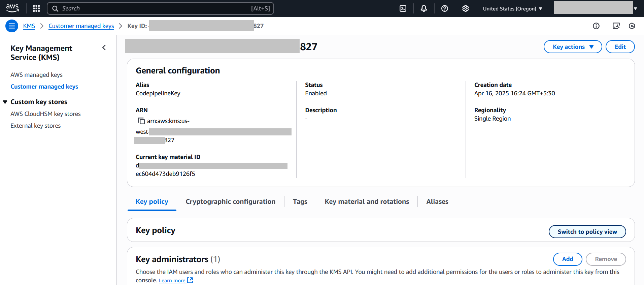The height and width of the screenshot is (285, 644).
Task: Click Switch to policy view
Action: [587, 231]
